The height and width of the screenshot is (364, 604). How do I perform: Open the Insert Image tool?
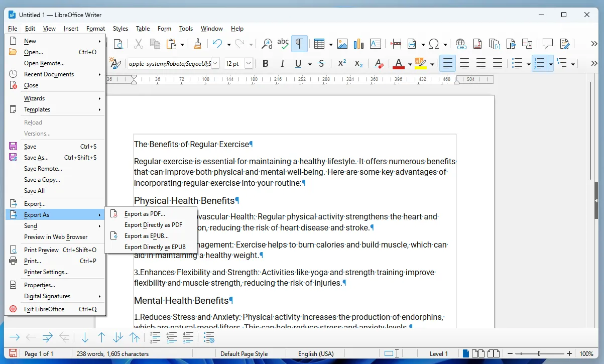pyautogui.click(x=342, y=44)
